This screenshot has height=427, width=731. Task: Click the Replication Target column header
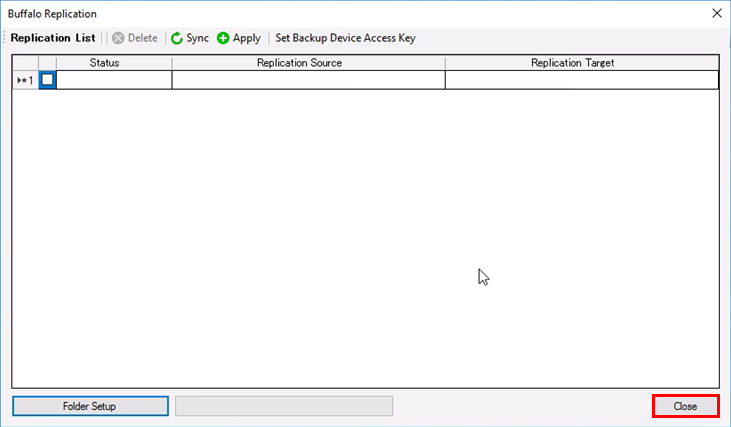point(581,63)
